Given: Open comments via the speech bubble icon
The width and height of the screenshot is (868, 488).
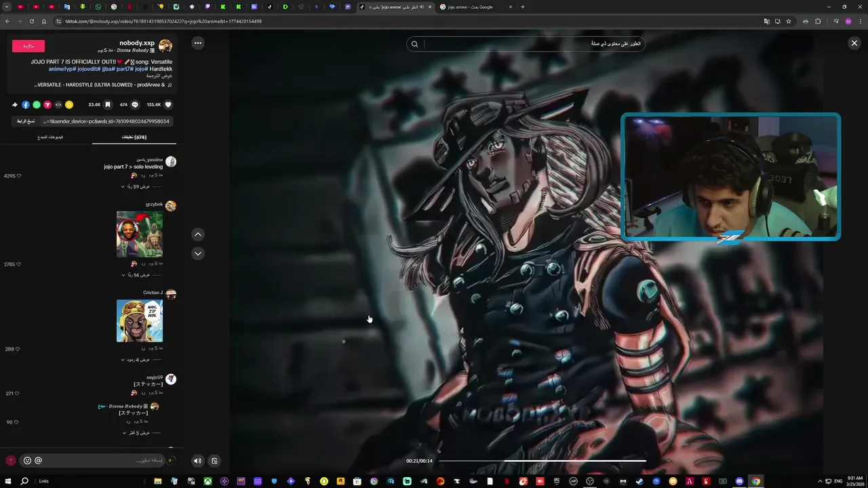Looking at the screenshot, I should (134, 105).
